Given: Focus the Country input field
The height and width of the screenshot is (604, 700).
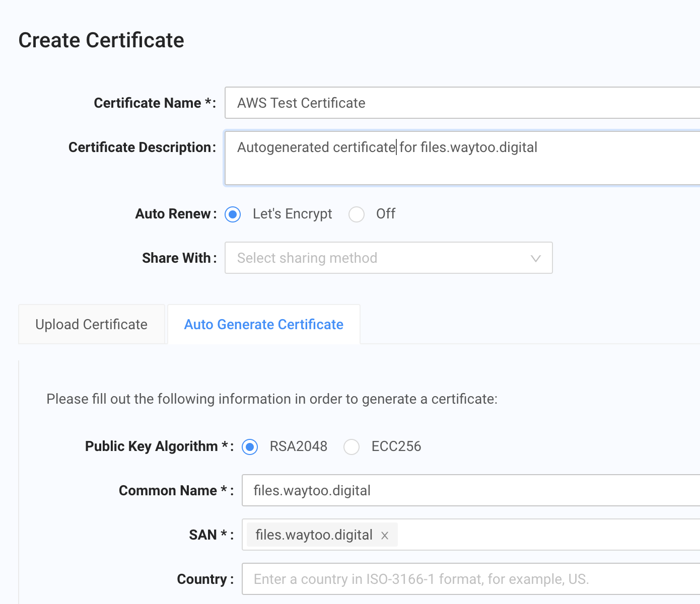Looking at the screenshot, I should (471, 579).
